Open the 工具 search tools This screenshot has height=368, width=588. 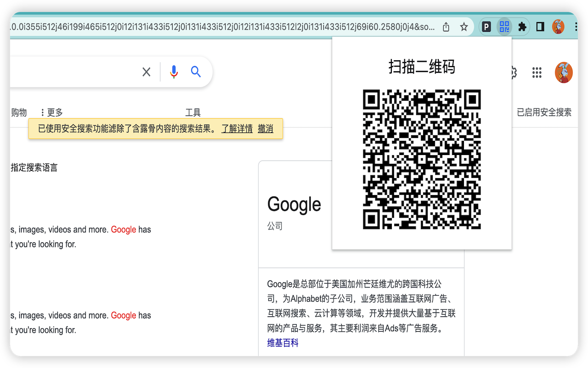click(193, 112)
